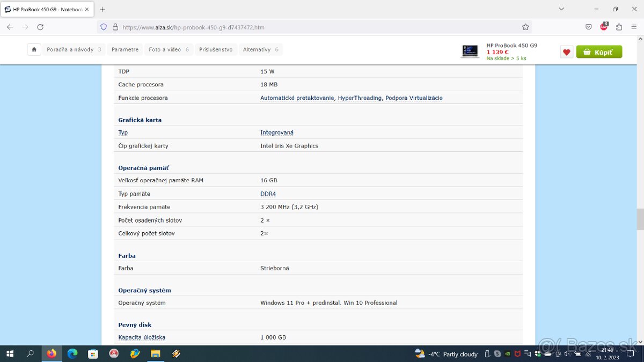
Task: Click the home icon in product navigation
Action: tap(34, 49)
